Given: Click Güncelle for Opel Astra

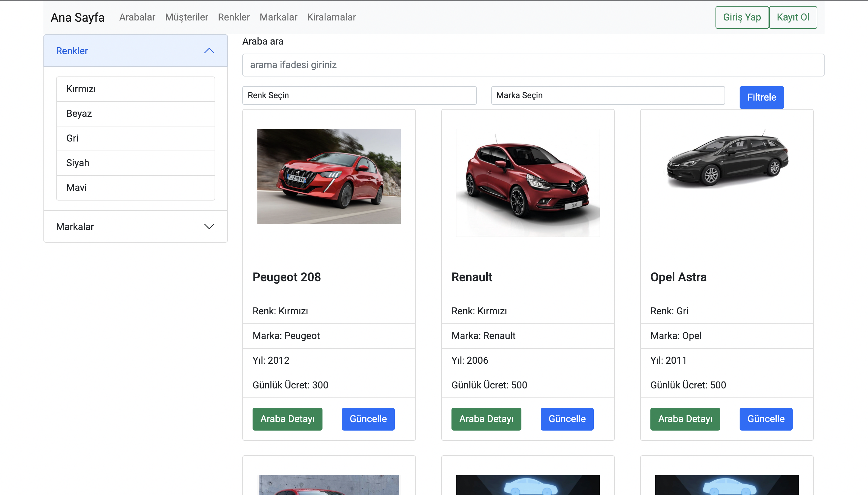Looking at the screenshot, I should click(x=766, y=419).
